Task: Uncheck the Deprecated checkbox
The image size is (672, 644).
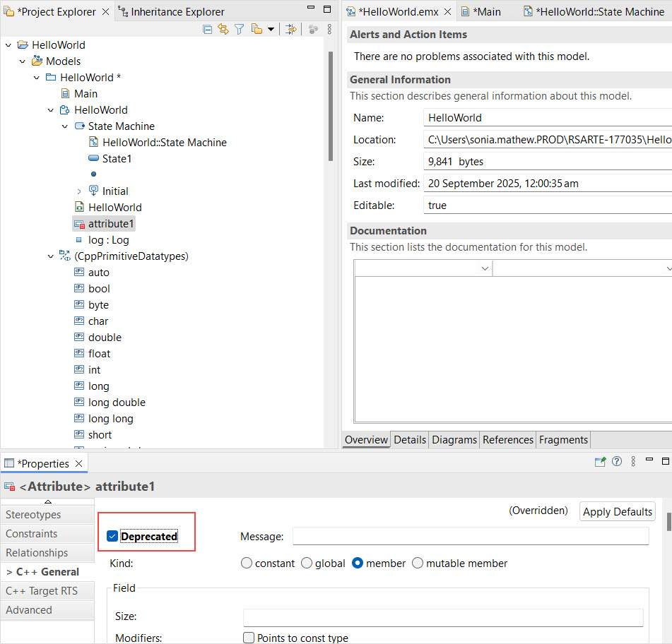Action: pyautogui.click(x=112, y=537)
